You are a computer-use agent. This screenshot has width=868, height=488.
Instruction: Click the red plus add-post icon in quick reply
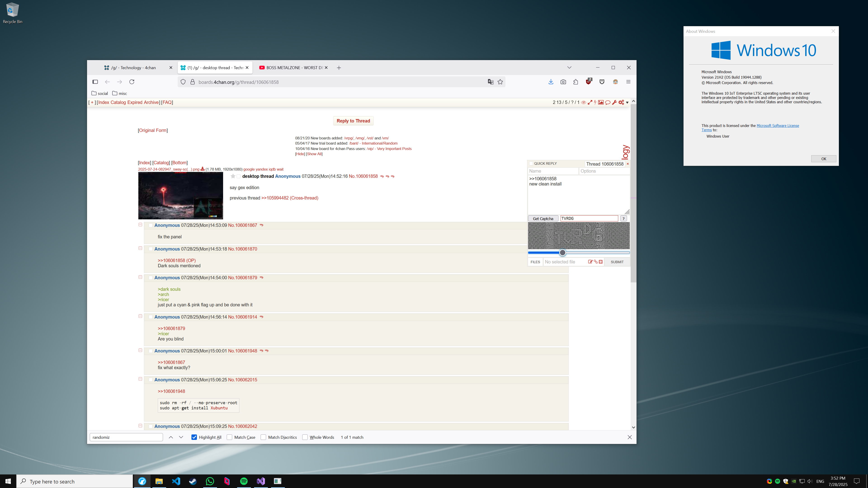[x=601, y=262]
